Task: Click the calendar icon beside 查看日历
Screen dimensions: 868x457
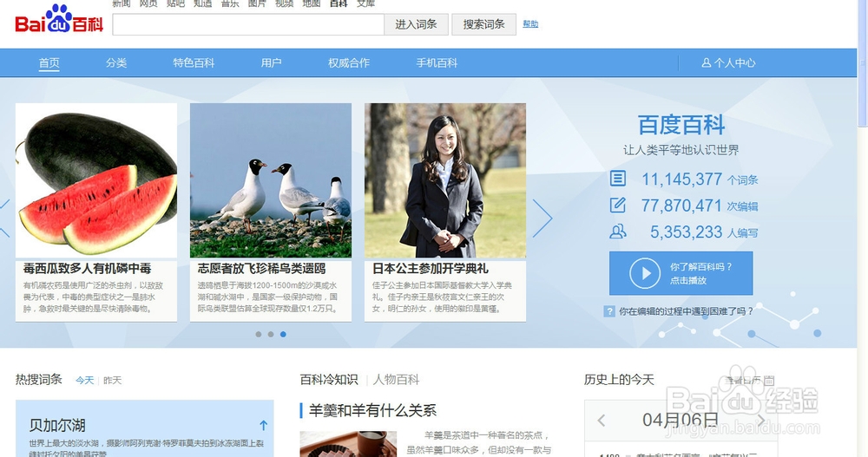Action: coord(768,381)
